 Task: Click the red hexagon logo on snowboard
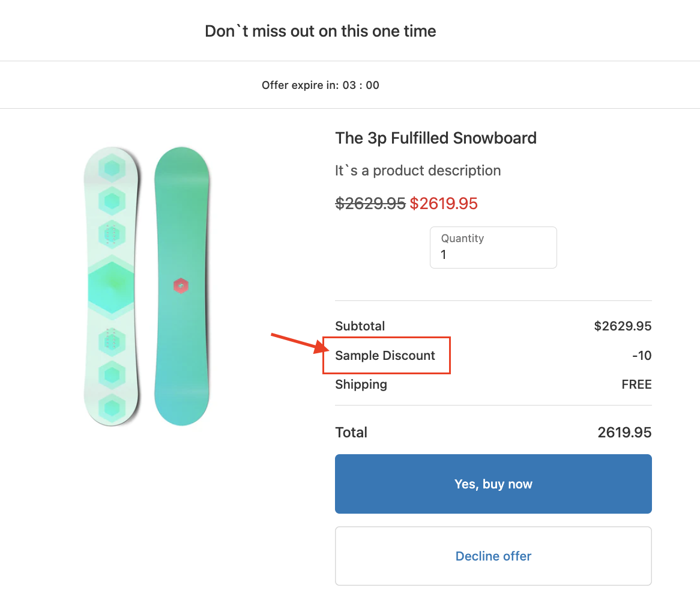click(181, 286)
